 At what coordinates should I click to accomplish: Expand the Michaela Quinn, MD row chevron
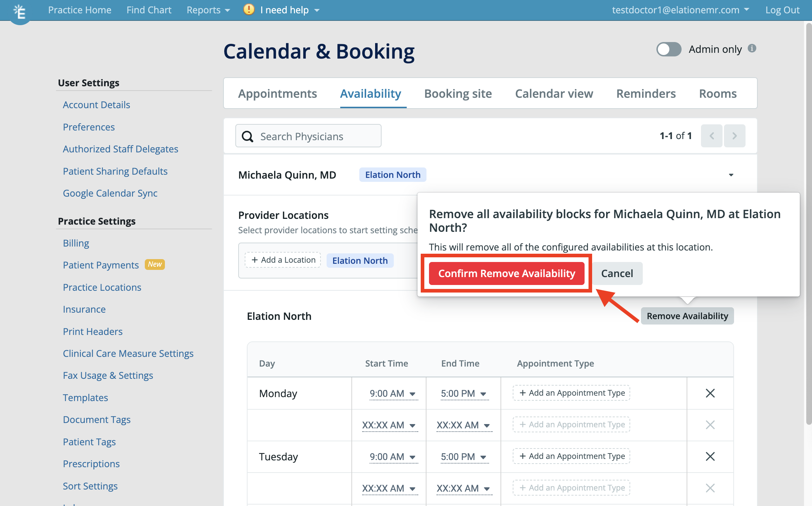click(731, 175)
